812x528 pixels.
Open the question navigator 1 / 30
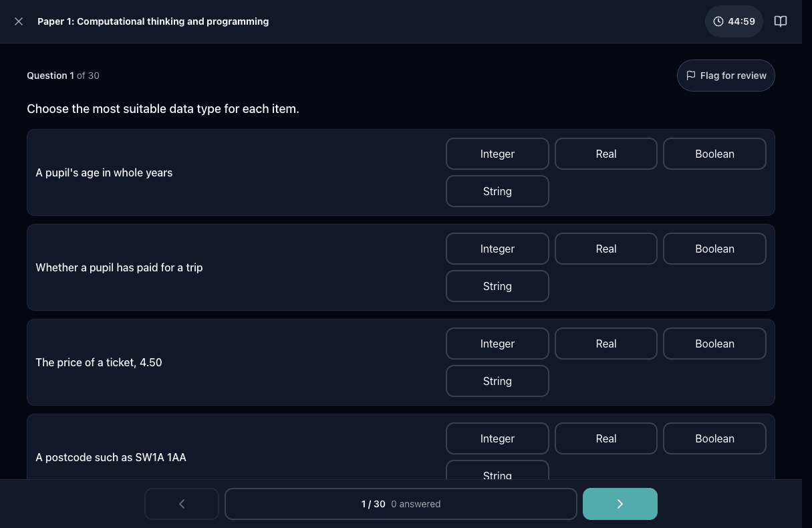point(401,504)
